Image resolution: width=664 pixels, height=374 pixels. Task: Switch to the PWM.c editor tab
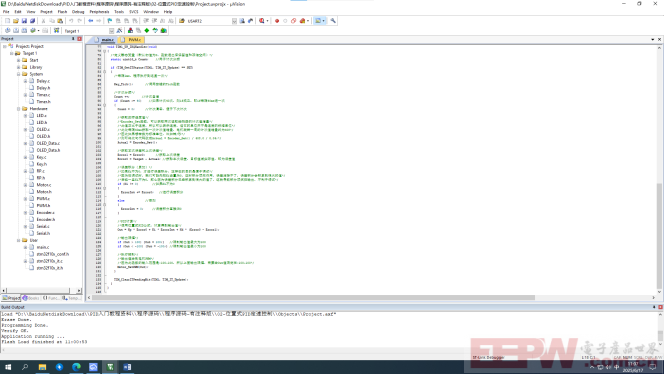click(x=131, y=40)
